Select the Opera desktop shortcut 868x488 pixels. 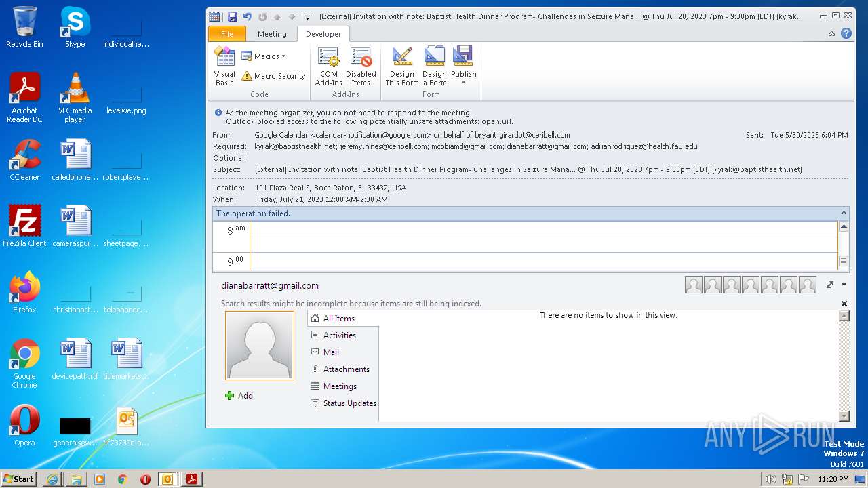point(24,426)
